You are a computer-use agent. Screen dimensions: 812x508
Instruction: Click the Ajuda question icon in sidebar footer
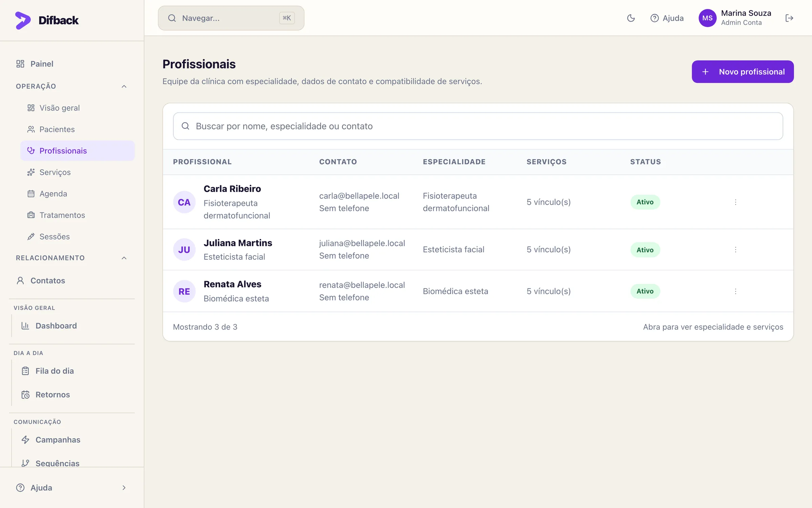pos(20,488)
